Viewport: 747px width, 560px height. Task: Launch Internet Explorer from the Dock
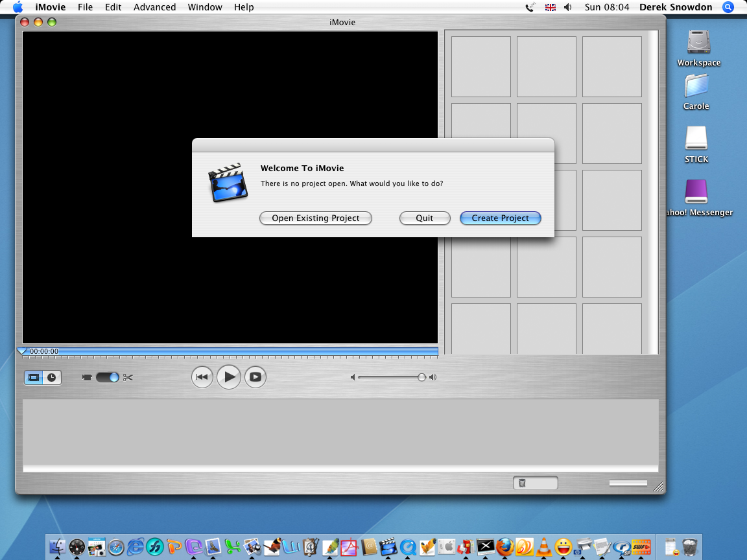pyautogui.click(x=136, y=546)
